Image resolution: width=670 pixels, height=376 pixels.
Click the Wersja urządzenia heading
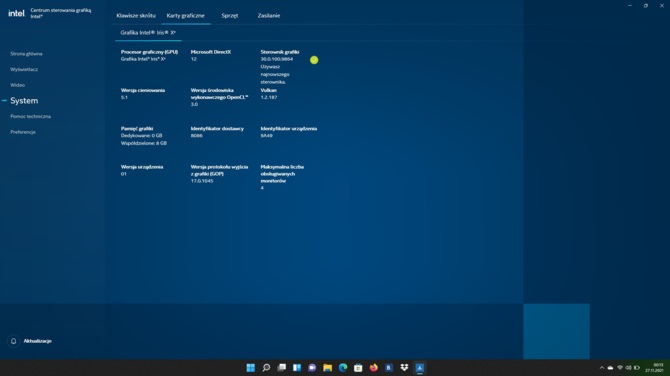142,167
